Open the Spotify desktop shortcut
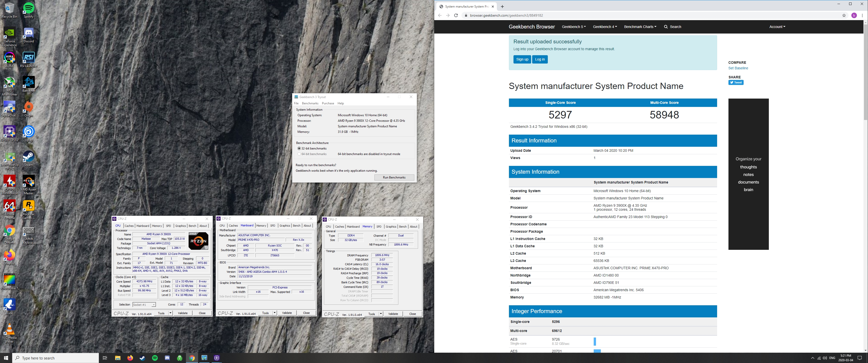Image resolution: width=868 pixels, height=363 pixels. [x=29, y=10]
